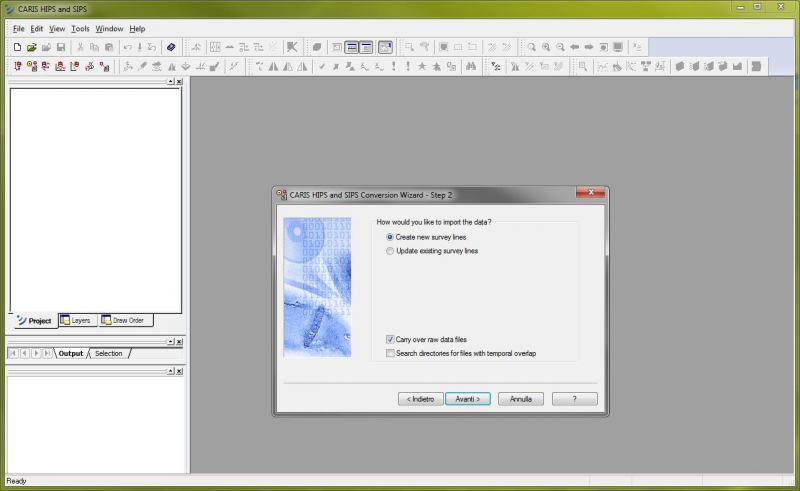Click the Undo arrow toolbar icon
The width and height of the screenshot is (800, 491).
point(128,47)
